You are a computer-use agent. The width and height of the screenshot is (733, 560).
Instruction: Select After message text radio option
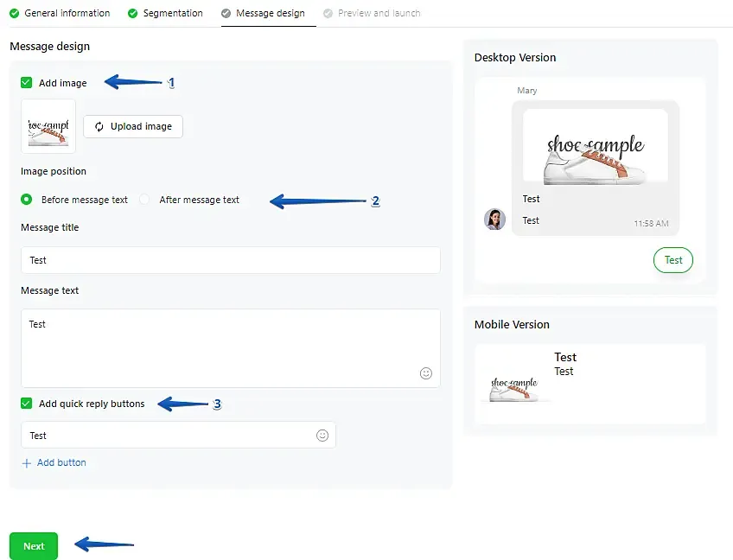coord(144,200)
